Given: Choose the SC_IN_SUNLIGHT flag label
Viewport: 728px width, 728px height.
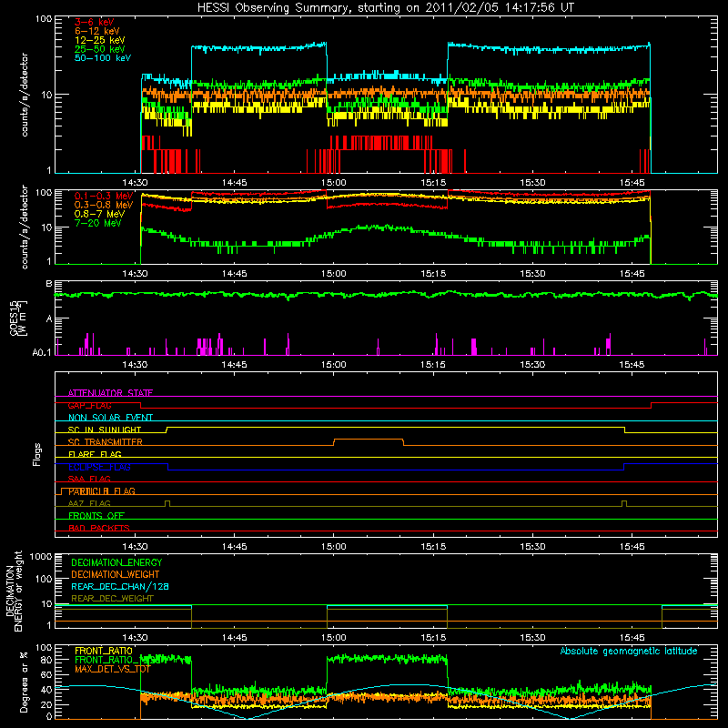Looking at the screenshot, I should tap(105, 430).
